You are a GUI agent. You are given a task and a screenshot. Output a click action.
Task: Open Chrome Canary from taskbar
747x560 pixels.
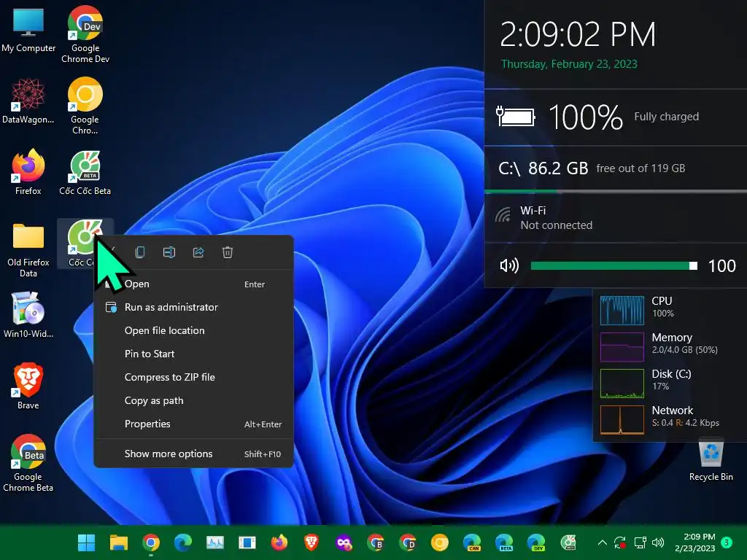tap(440, 542)
